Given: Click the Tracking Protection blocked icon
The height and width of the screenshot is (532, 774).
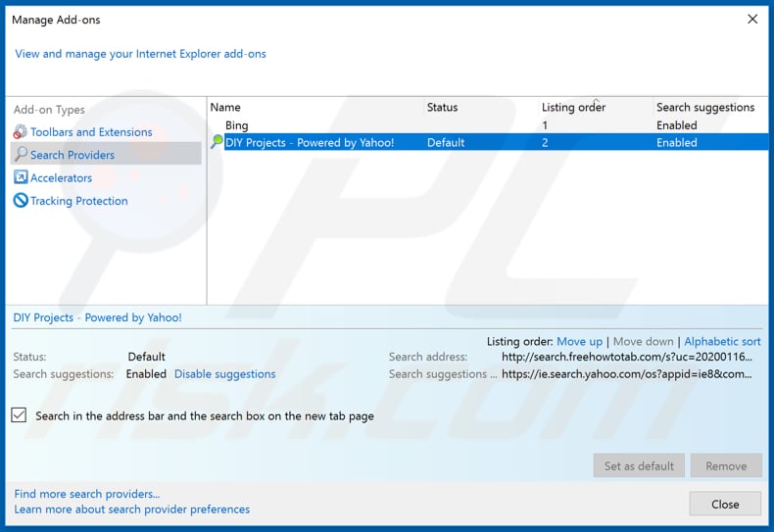Looking at the screenshot, I should point(21,201).
